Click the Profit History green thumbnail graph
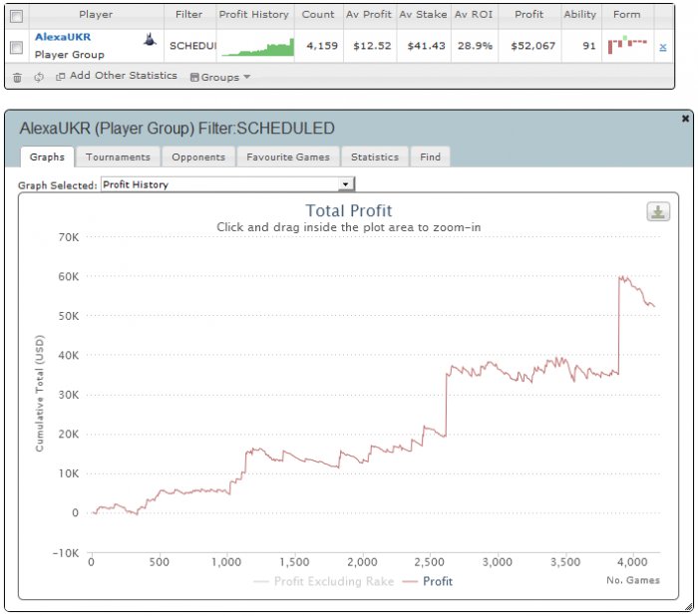The width and height of the screenshot is (698, 616). tap(257, 47)
